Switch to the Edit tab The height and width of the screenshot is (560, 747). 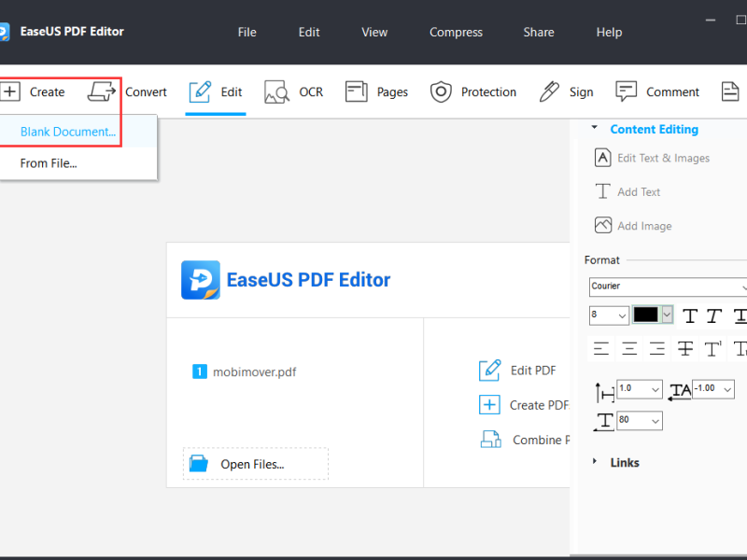tap(215, 91)
